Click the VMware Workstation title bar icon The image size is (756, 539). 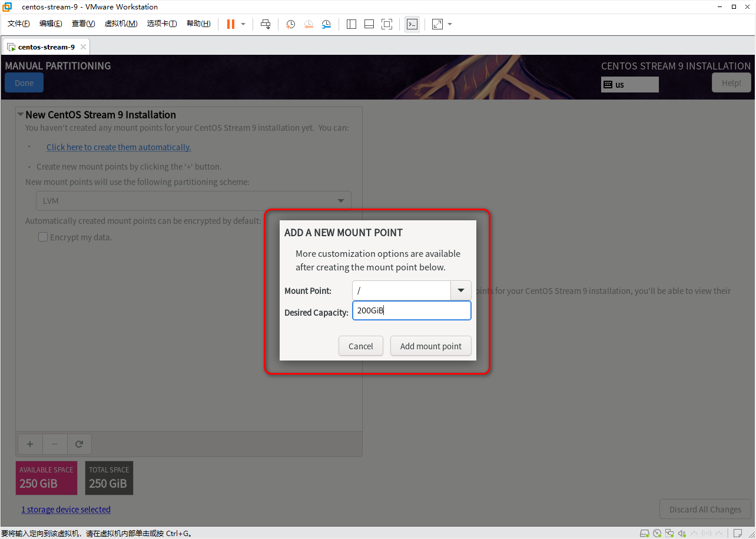click(x=8, y=7)
